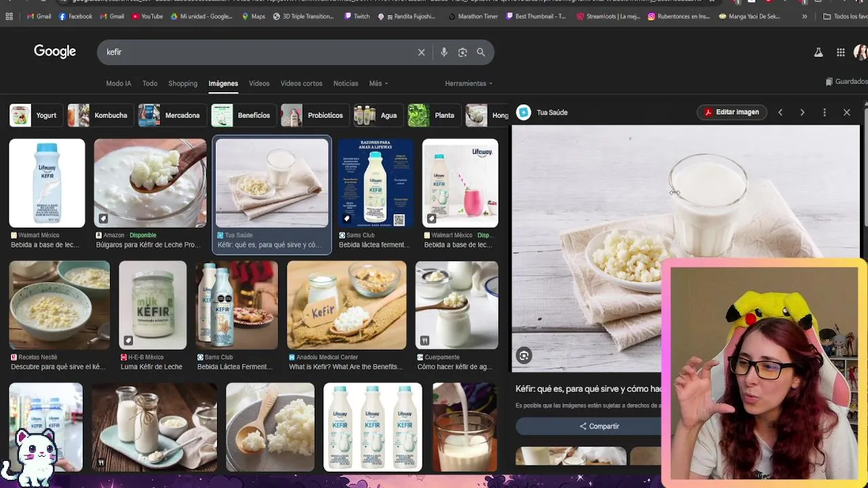Open Anadolu Medical Center kefir thumbnail

[x=347, y=305]
